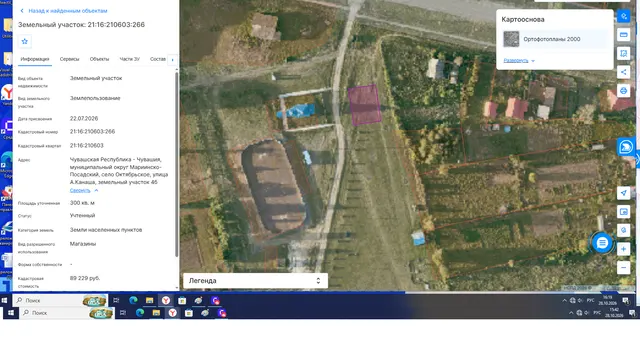The image size is (640, 360).
Task: Open the Информация tab
Action: pos(35,59)
